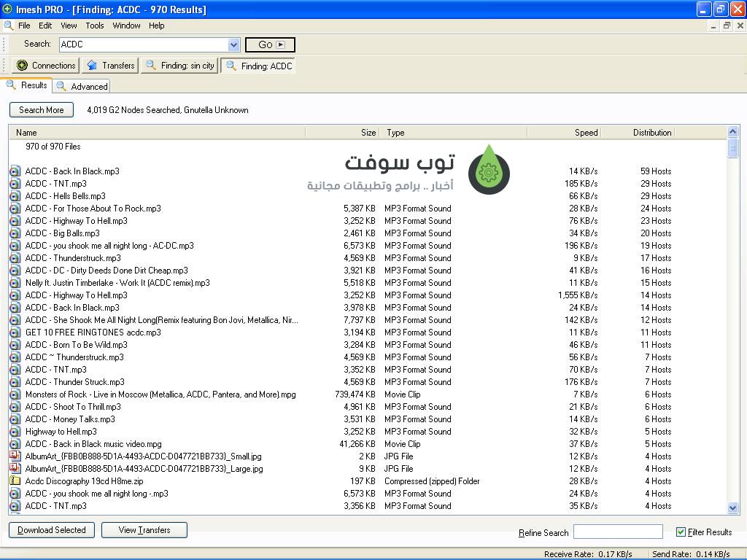
Task: Click the '1,555 KB/s' speed cell
Action: coord(578,295)
